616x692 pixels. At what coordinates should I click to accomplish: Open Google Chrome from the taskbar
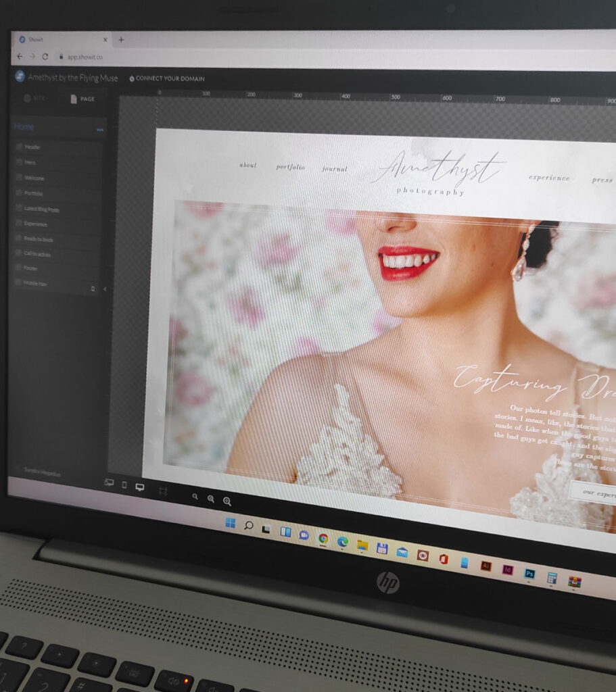(x=323, y=539)
